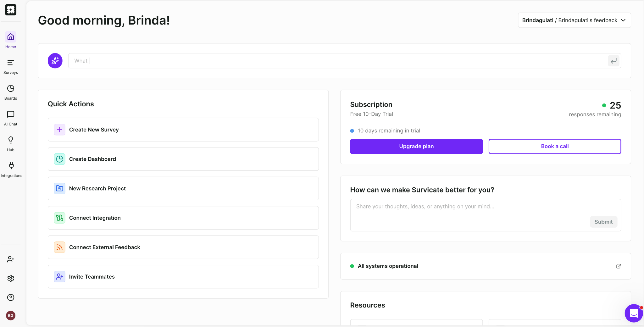
Task: Open the help question mark icon
Action: pyautogui.click(x=11, y=297)
